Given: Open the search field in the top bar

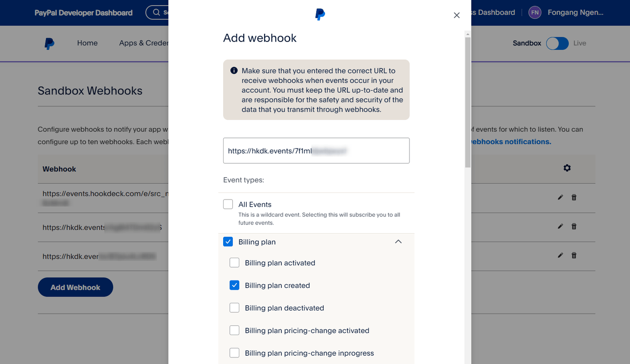Looking at the screenshot, I should (156, 12).
